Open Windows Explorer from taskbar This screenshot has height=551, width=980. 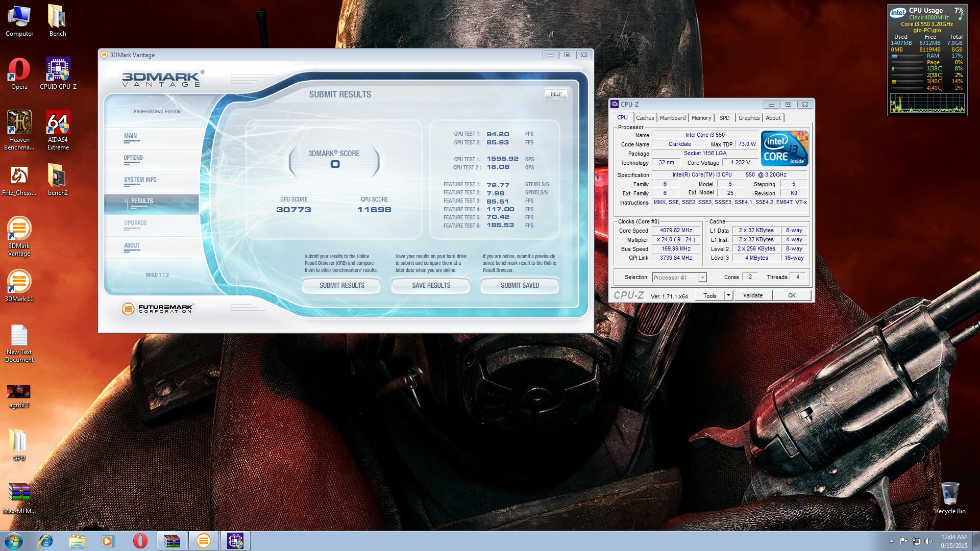click(77, 541)
